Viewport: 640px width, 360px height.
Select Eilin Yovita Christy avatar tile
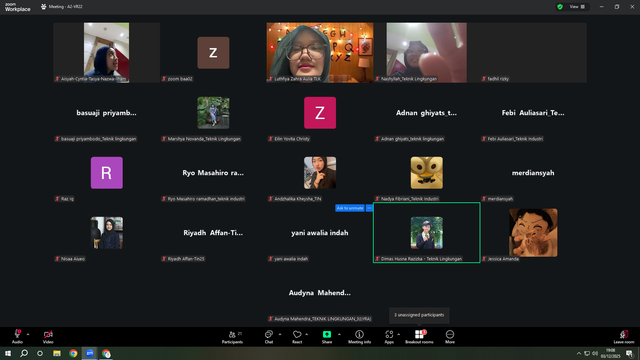pos(320,113)
